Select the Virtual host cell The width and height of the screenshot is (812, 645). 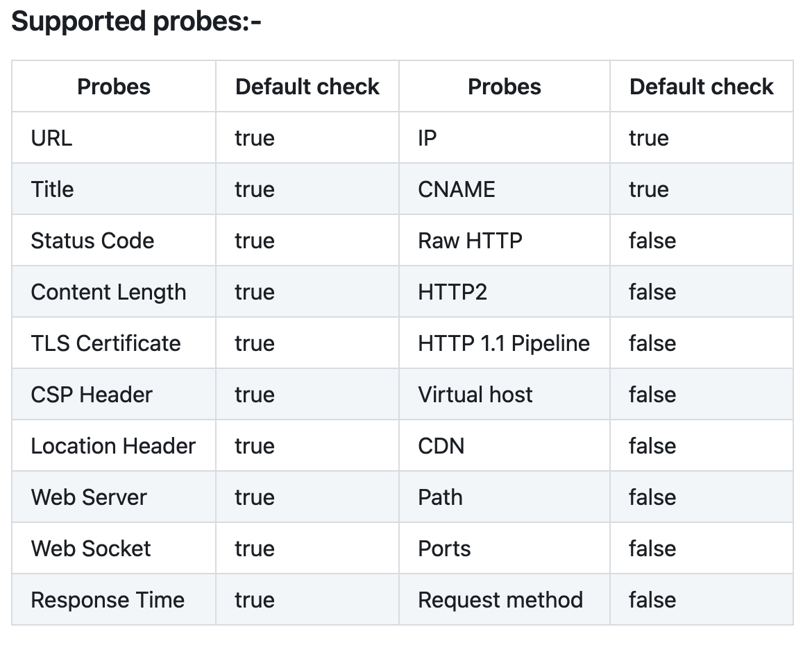pos(505,394)
